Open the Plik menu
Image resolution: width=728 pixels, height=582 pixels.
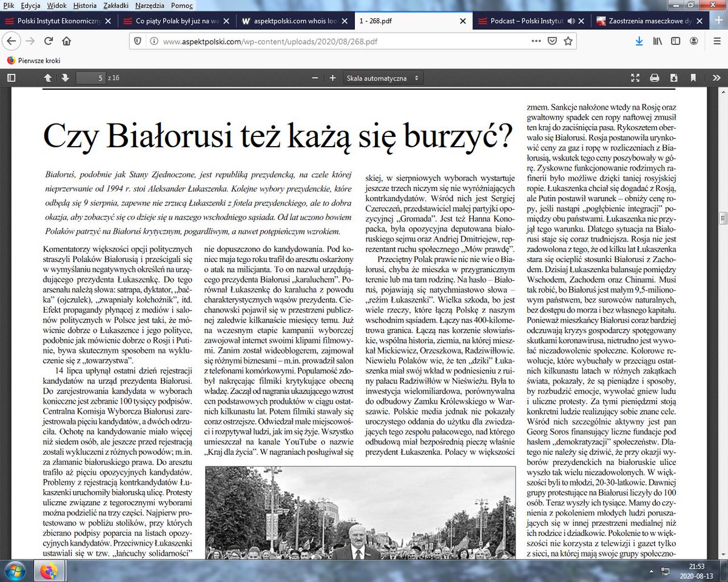tap(8, 5)
